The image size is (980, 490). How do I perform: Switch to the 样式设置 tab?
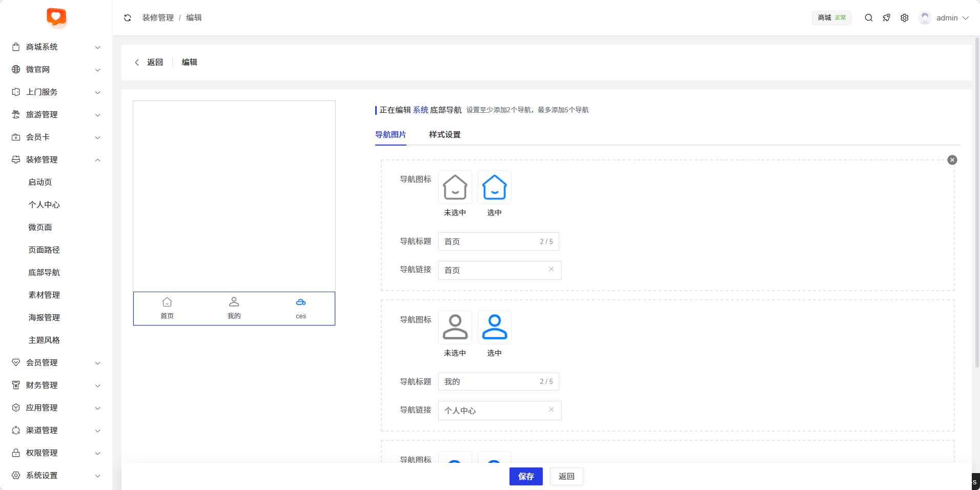pyautogui.click(x=444, y=135)
